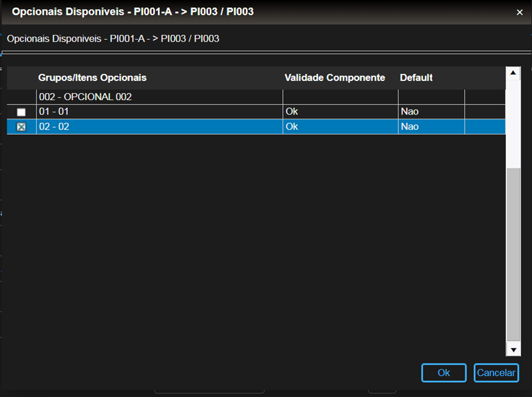This screenshot has width=532, height=397.
Task: Click the scrollbar up arrow
Action: point(513,73)
